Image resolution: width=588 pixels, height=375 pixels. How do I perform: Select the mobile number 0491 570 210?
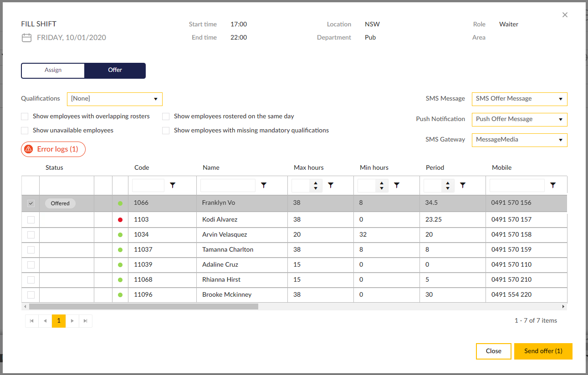click(x=511, y=280)
